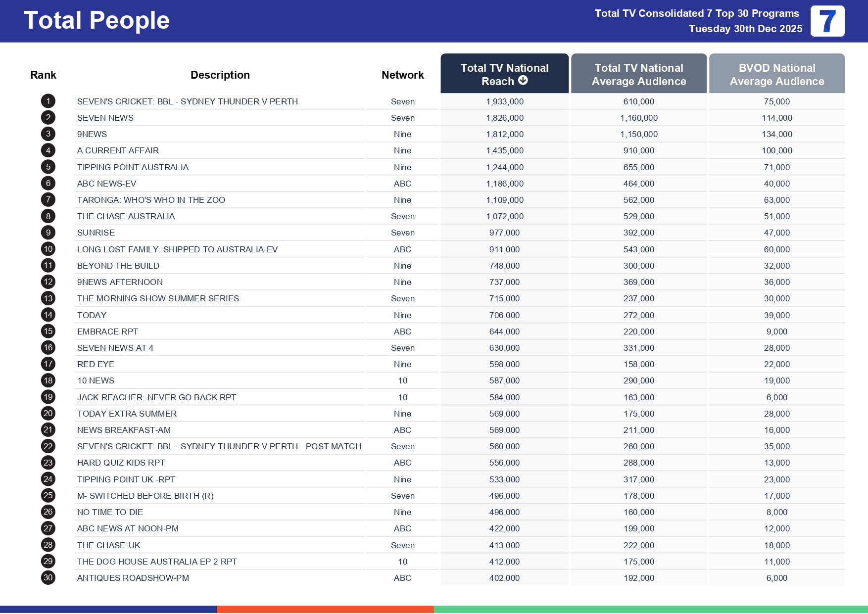Click the rank 18 badge circle
868x614 pixels.
48,380
